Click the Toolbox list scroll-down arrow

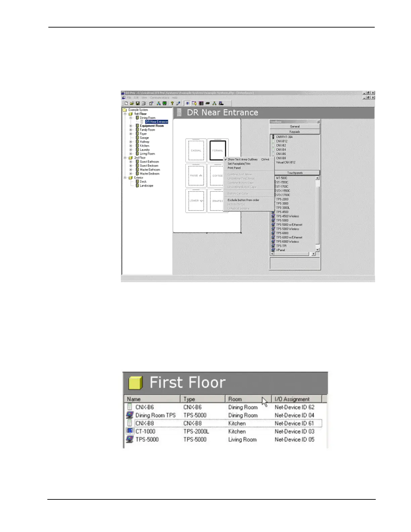pyautogui.click(x=318, y=250)
